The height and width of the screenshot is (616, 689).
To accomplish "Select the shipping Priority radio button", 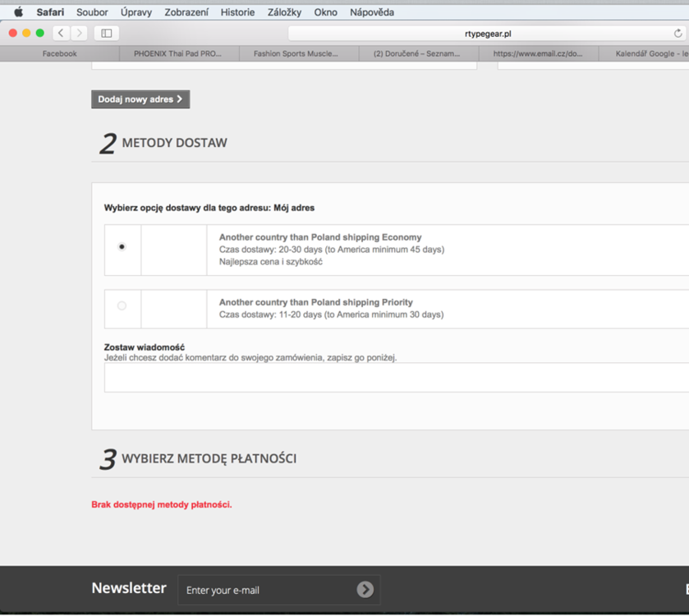I will tap(122, 306).
